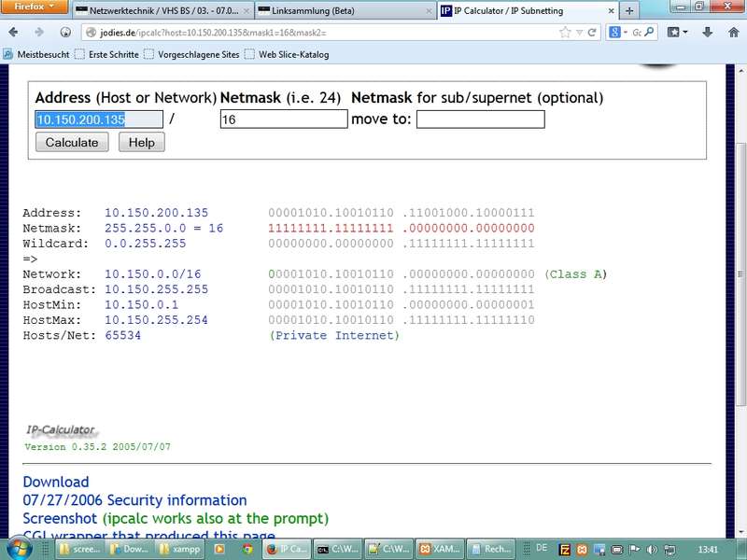Click the Help button
The width and height of the screenshot is (747, 560).
142,143
